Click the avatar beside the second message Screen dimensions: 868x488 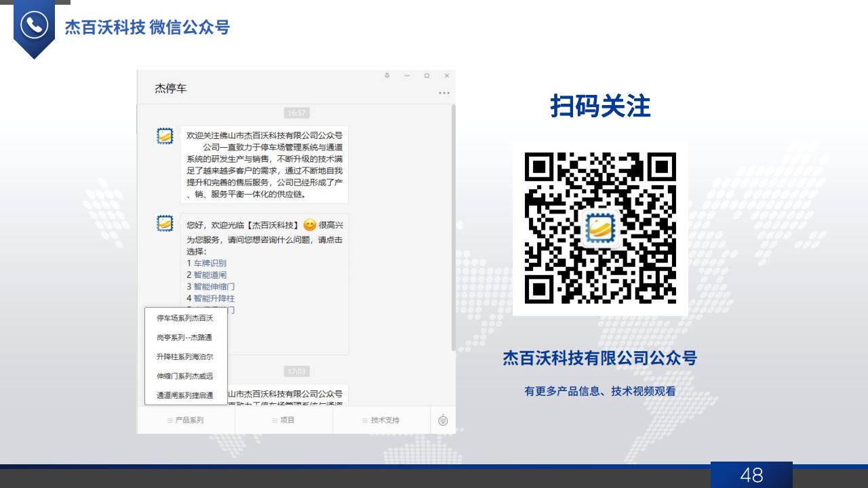165,224
